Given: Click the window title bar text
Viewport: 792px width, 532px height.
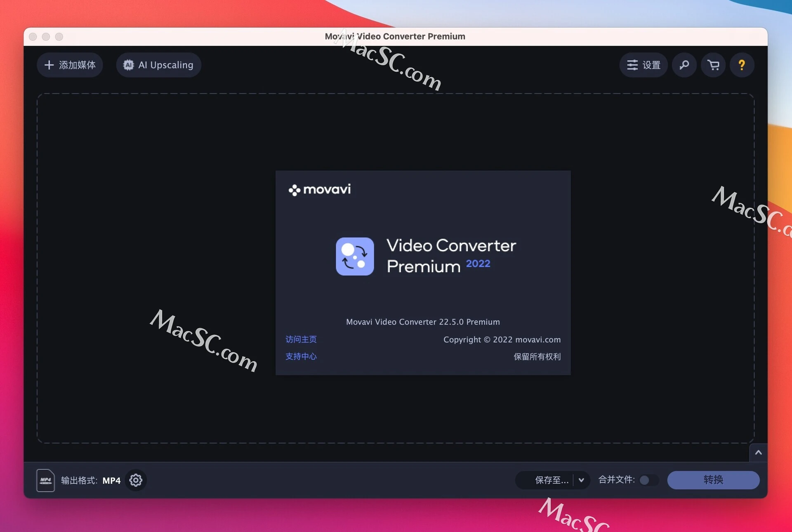Looking at the screenshot, I should 395,36.
